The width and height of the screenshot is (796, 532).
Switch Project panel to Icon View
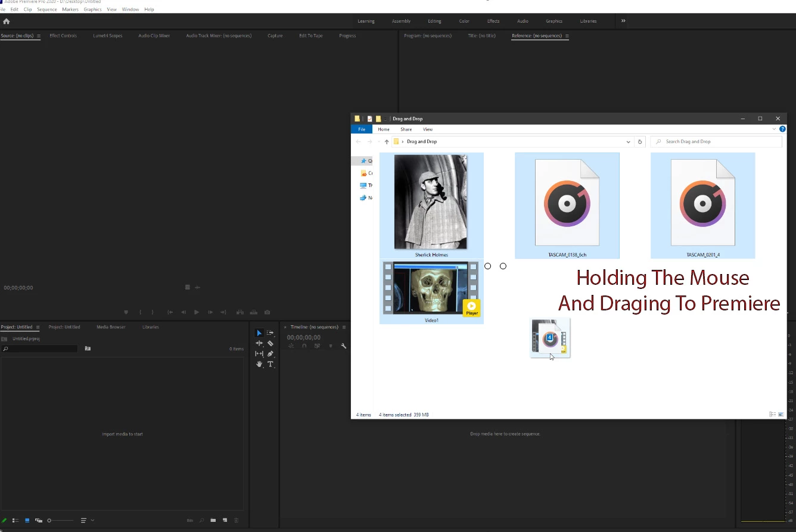[x=27, y=520]
